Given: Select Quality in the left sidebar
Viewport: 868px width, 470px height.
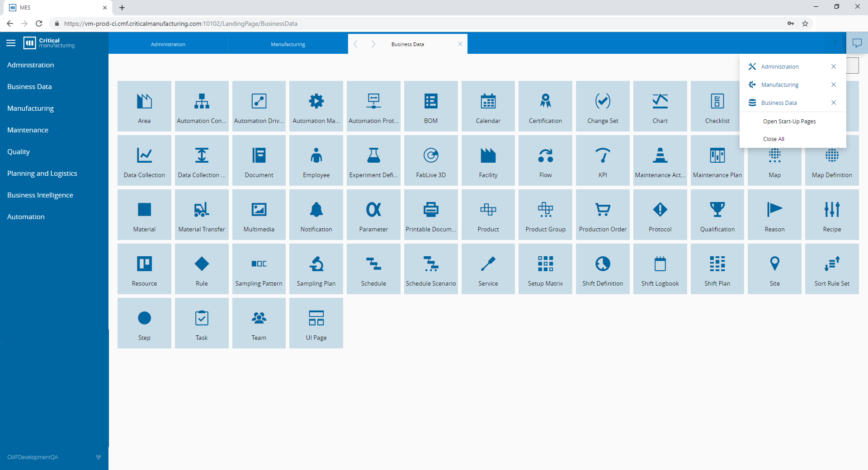Looking at the screenshot, I should click(19, 152).
